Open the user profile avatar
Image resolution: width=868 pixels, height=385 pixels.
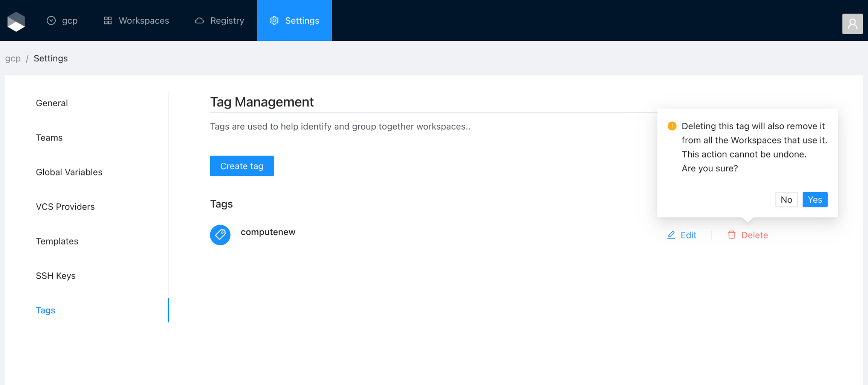tap(852, 24)
